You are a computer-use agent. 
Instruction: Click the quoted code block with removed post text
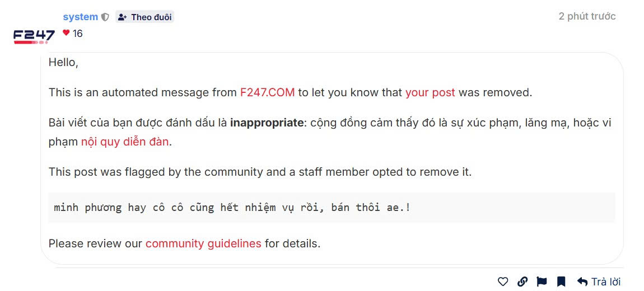pos(332,208)
